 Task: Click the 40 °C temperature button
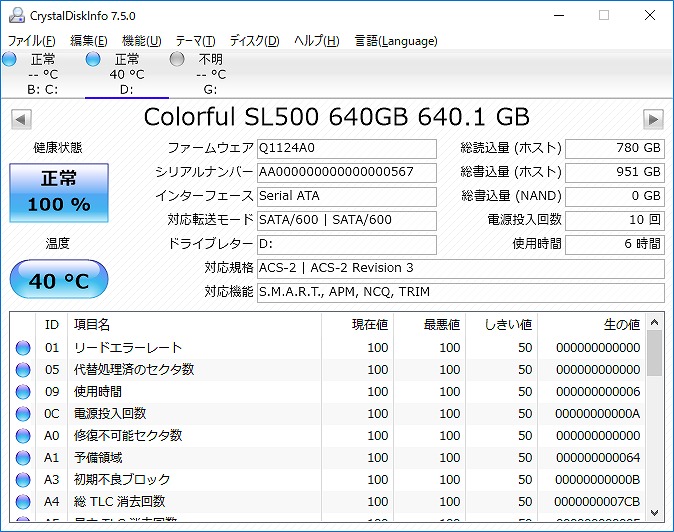pyautogui.click(x=58, y=281)
